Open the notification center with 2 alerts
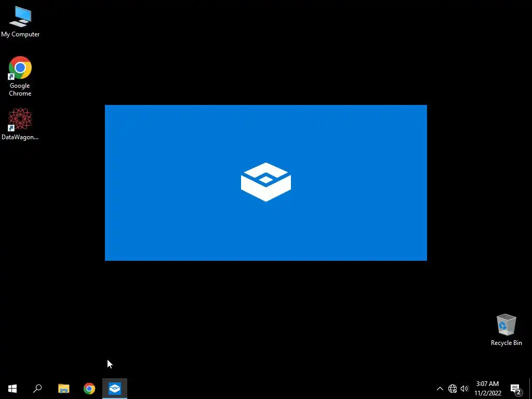Image resolution: width=532 pixels, height=399 pixels. (516, 389)
